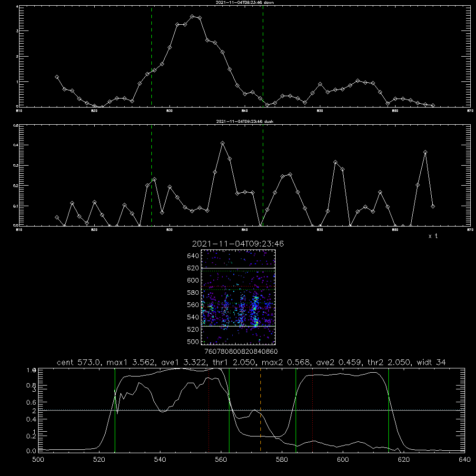Screen dimensions: 476x476
Task: Click the "540" label on image y-axis
Action: point(193,317)
